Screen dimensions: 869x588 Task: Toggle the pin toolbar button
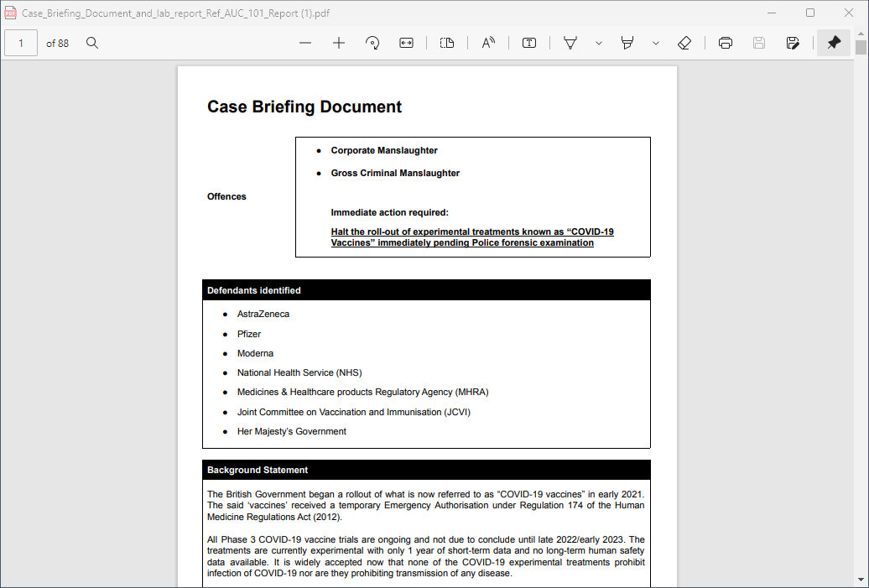click(834, 44)
